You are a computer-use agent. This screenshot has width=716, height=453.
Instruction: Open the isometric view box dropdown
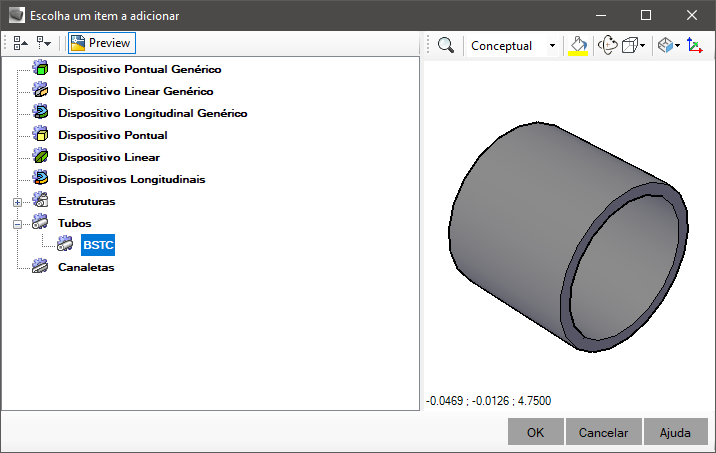pyautogui.click(x=669, y=46)
